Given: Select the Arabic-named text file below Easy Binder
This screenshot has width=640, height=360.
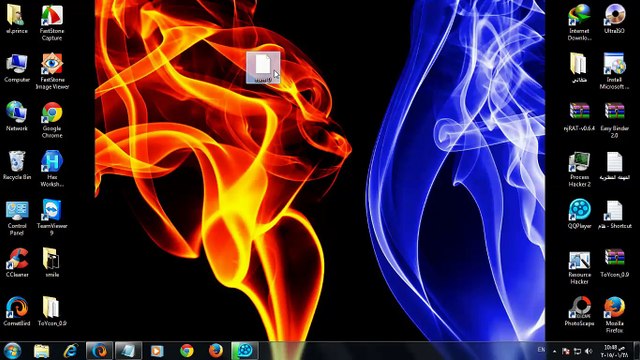Looking at the screenshot, I should click(614, 165).
